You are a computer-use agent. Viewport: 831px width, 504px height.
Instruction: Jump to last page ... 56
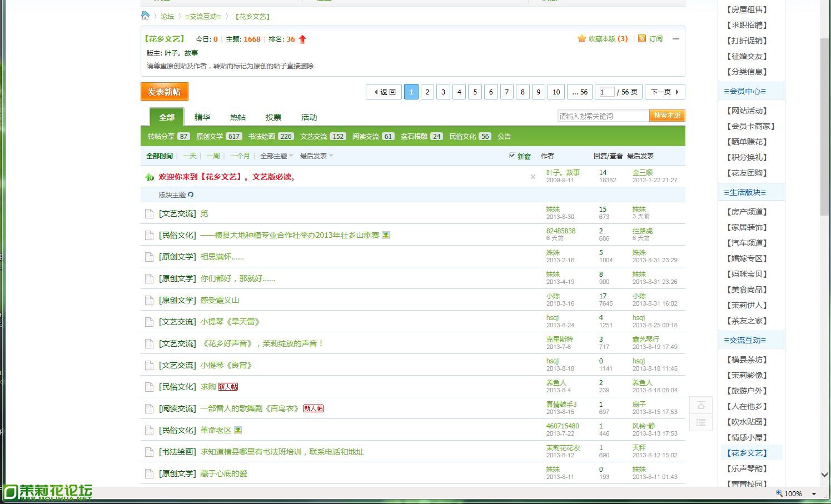tap(580, 92)
